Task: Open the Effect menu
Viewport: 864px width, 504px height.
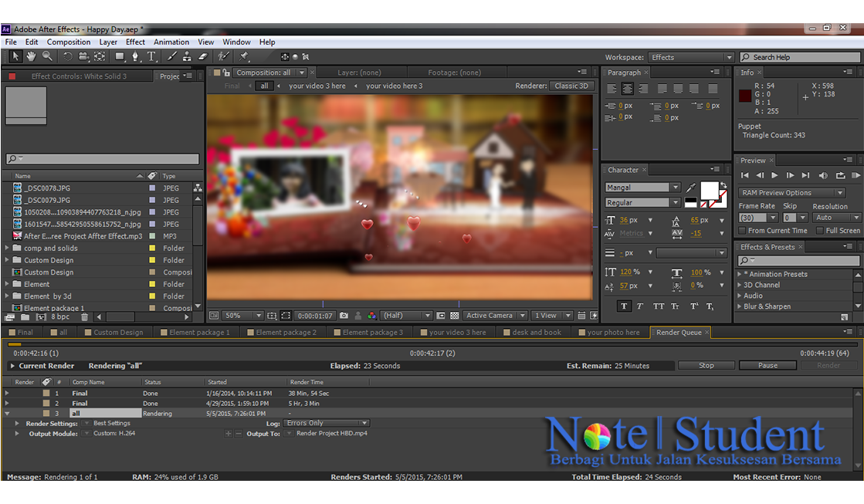Action: point(135,42)
